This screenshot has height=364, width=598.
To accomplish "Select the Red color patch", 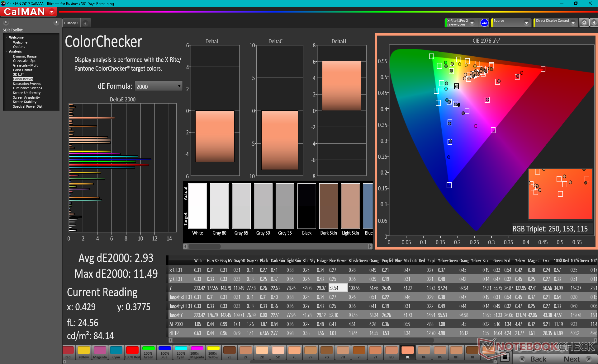I will point(68,352).
